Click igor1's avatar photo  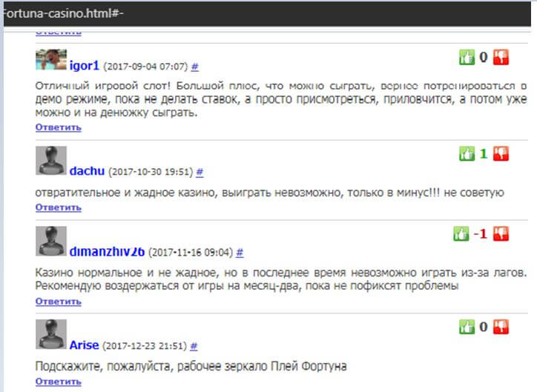pyautogui.click(x=51, y=60)
